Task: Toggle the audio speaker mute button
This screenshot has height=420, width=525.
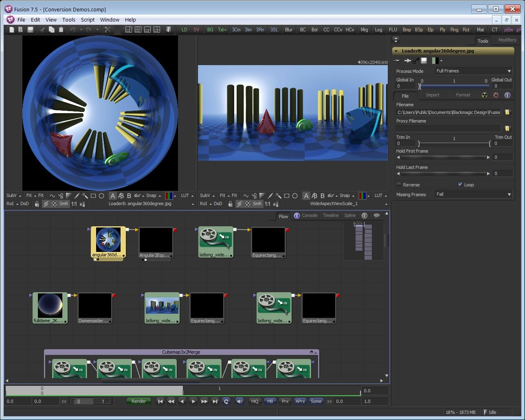Action: point(239,401)
